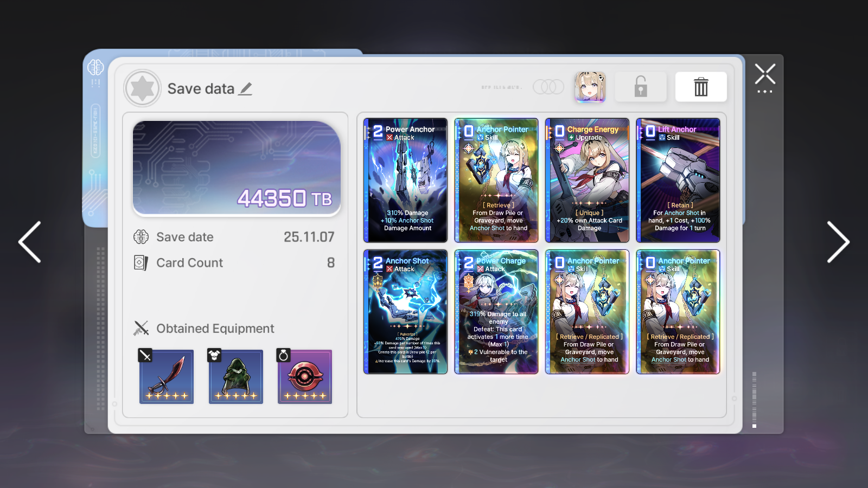View the Power Charge attack card

coord(496,312)
